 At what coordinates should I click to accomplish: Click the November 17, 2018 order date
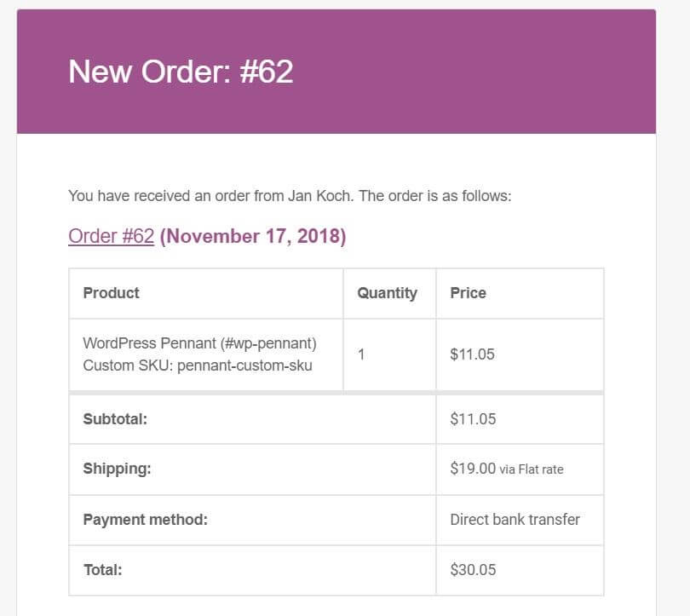point(253,236)
